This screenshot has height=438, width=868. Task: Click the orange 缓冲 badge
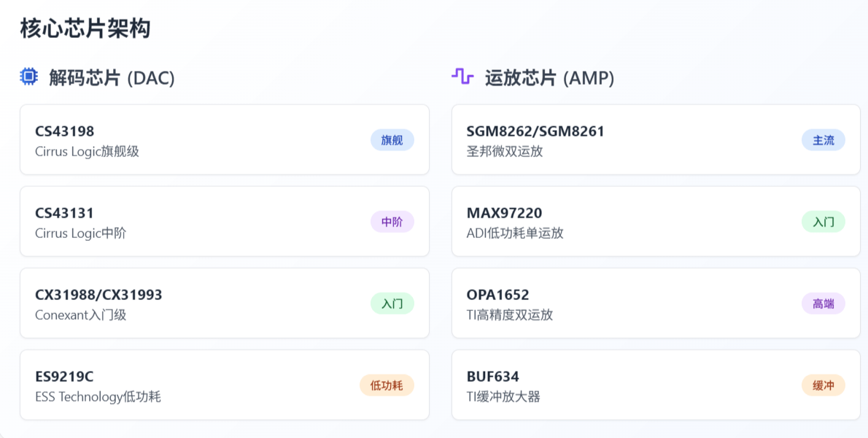824,385
